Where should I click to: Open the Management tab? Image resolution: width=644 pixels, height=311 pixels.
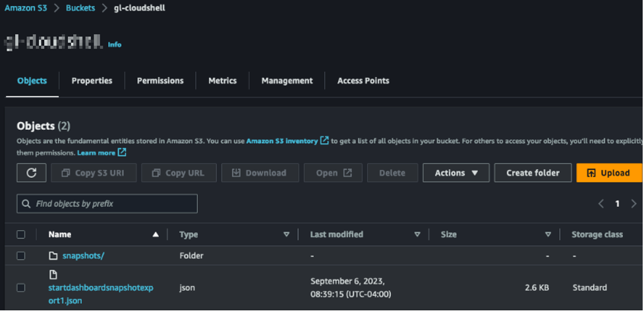(287, 81)
